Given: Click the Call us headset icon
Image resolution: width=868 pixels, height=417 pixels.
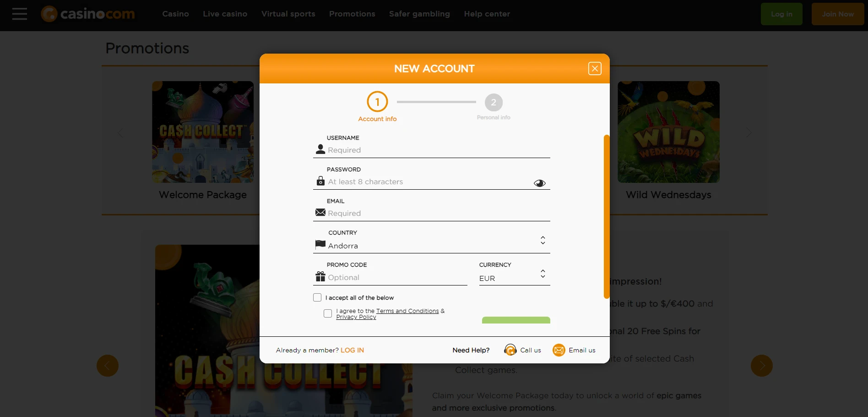Looking at the screenshot, I should coord(510,350).
